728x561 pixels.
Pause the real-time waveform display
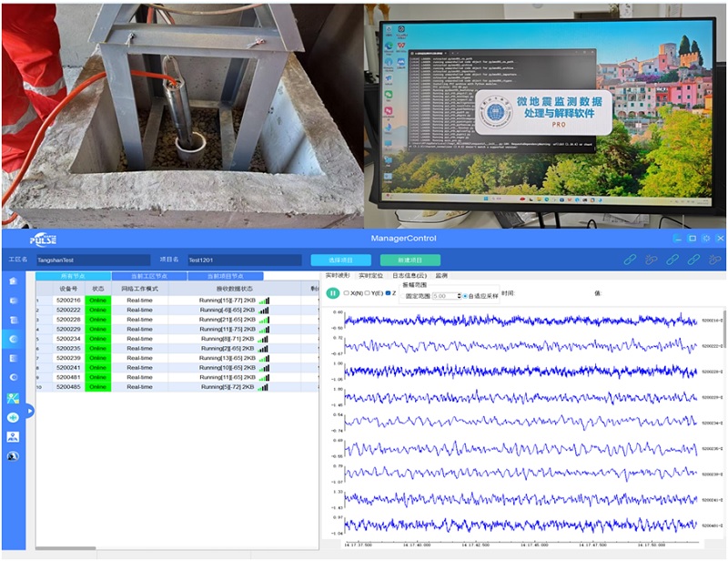click(x=333, y=293)
